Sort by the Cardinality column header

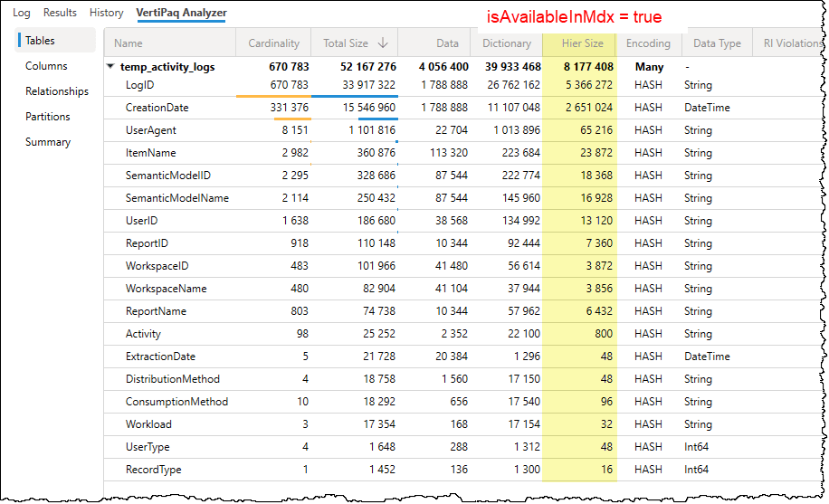(273, 43)
